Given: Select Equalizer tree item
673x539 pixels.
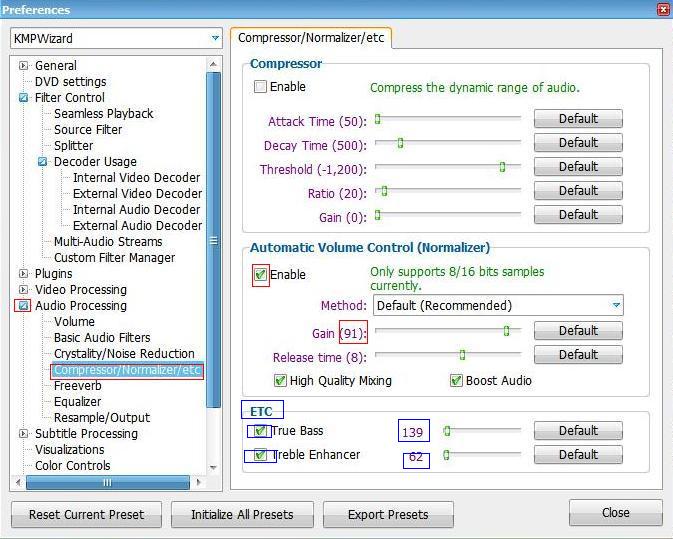Looking at the screenshot, I should 78,402.
